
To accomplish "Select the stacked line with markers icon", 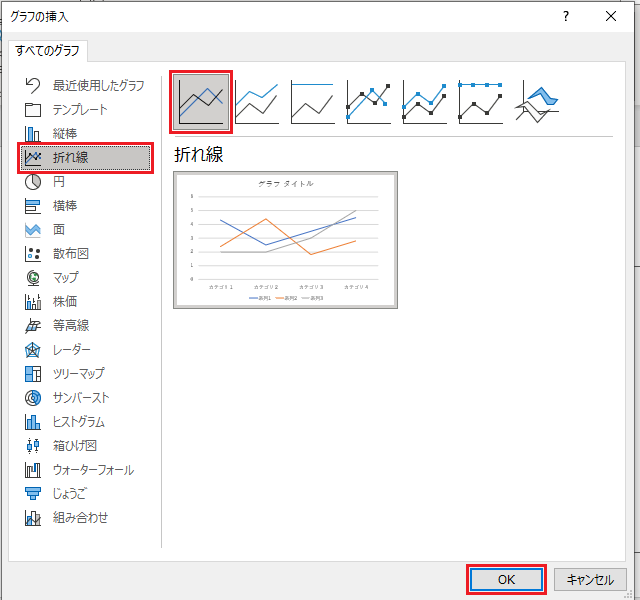I will (425, 102).
